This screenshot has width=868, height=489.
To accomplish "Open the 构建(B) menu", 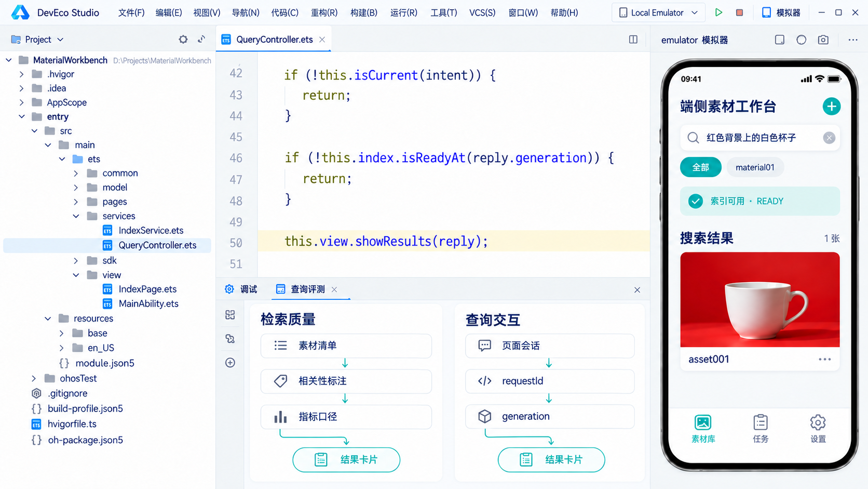I will click(x=364, y=12).
